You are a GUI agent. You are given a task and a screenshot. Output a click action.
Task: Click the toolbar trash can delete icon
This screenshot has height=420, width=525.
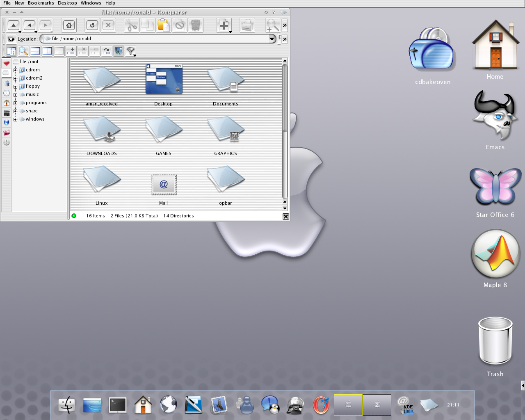196,25
